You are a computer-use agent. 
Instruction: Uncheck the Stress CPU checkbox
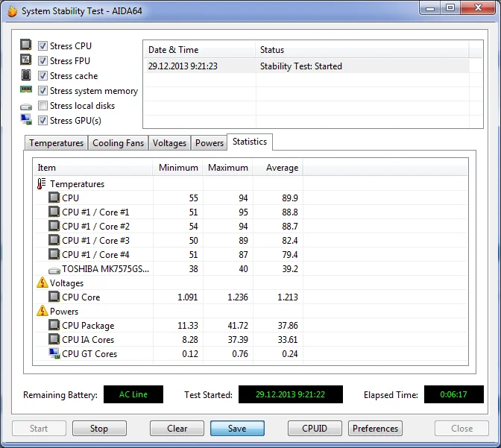point(42,45)
